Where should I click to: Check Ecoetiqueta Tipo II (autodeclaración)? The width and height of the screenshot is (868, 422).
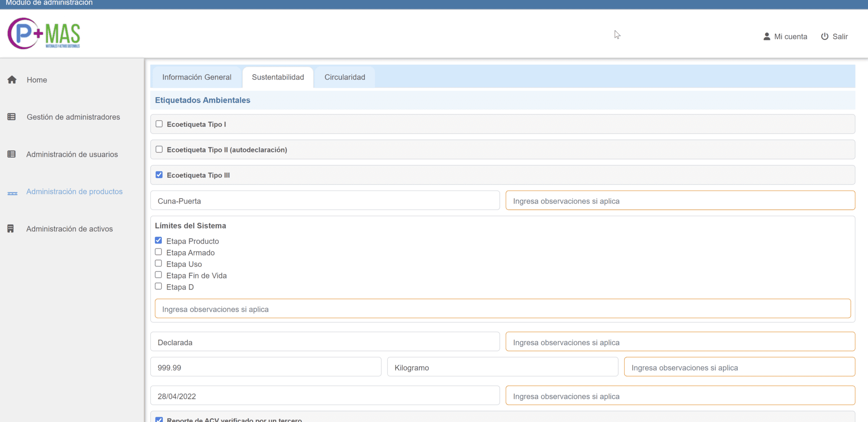click(159, 149)
